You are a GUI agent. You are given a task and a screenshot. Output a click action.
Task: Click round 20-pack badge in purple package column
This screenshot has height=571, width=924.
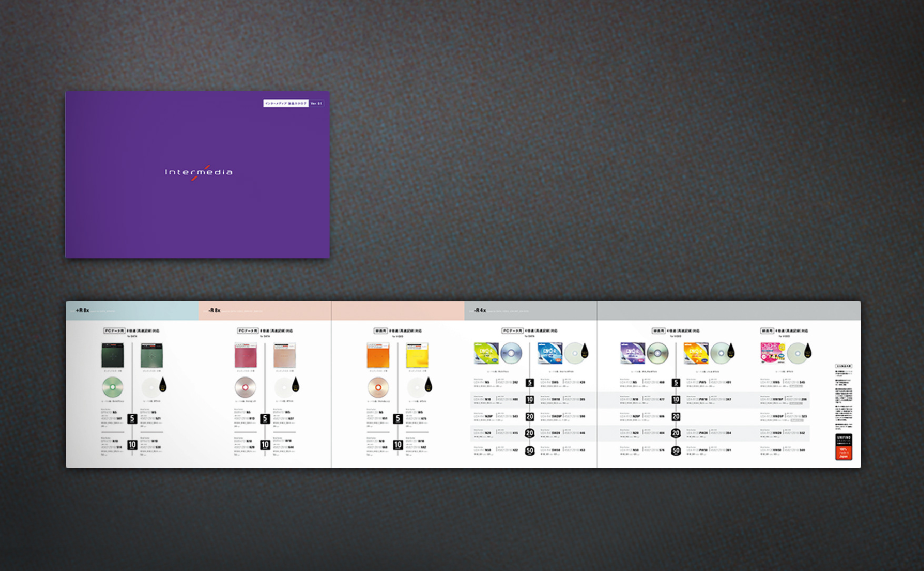pyautogui.click(x=676, y=433)
